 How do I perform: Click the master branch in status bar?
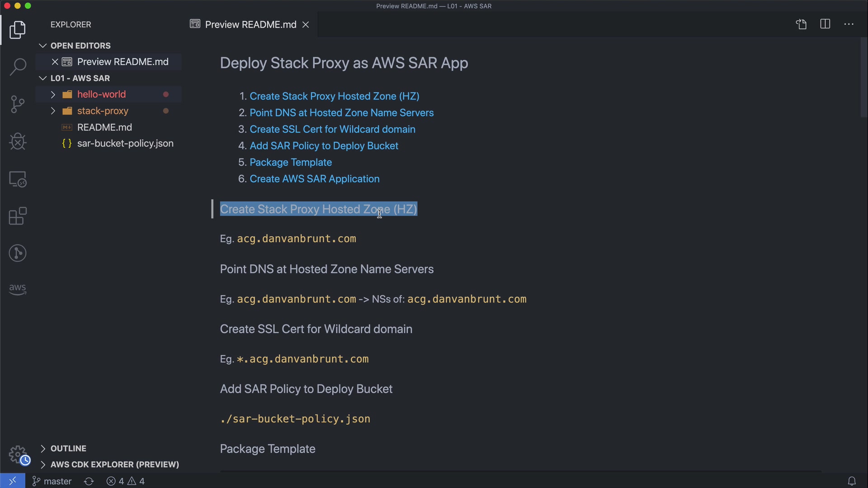pos(52,481)
